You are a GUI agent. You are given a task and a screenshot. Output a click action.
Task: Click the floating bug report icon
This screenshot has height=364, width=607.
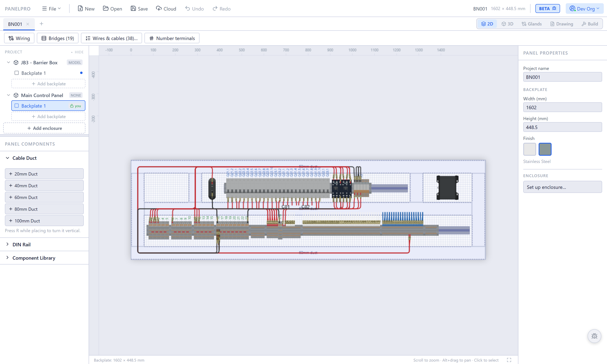tap(594, 336)
